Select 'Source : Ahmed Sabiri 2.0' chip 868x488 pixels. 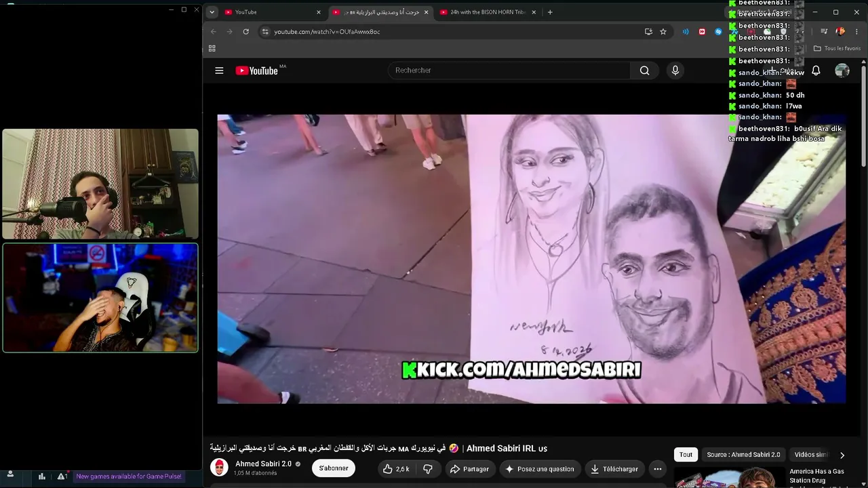tap(743, 455)
